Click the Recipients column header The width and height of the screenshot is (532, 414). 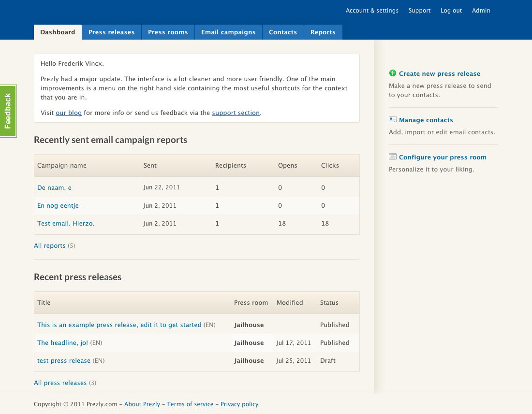(230, 165)
